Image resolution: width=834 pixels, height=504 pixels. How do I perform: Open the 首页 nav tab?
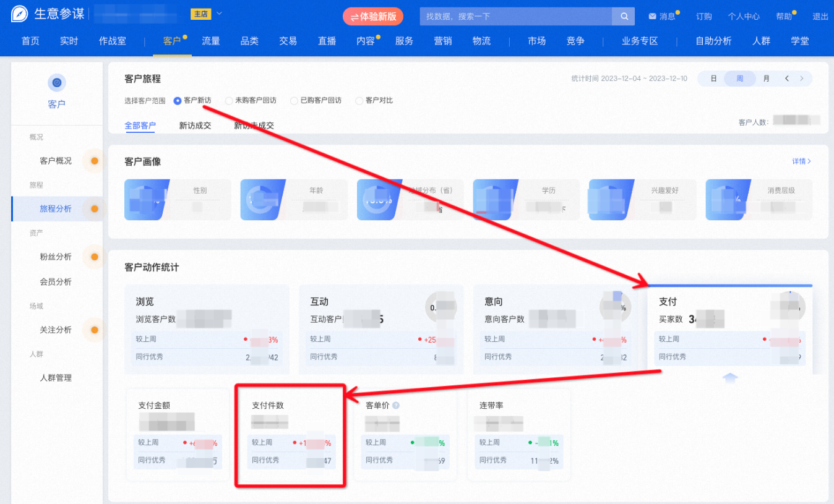click(x=30, y=41)
